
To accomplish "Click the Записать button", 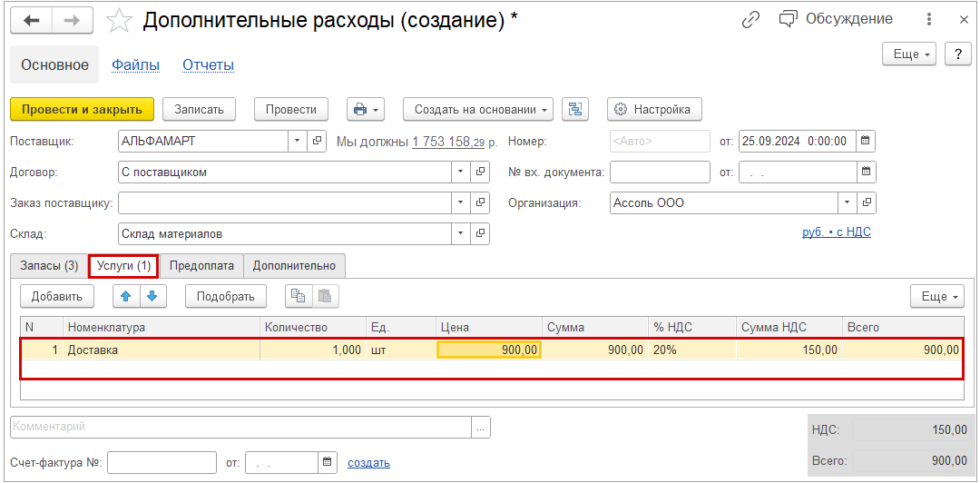I will tap(199, 109).
